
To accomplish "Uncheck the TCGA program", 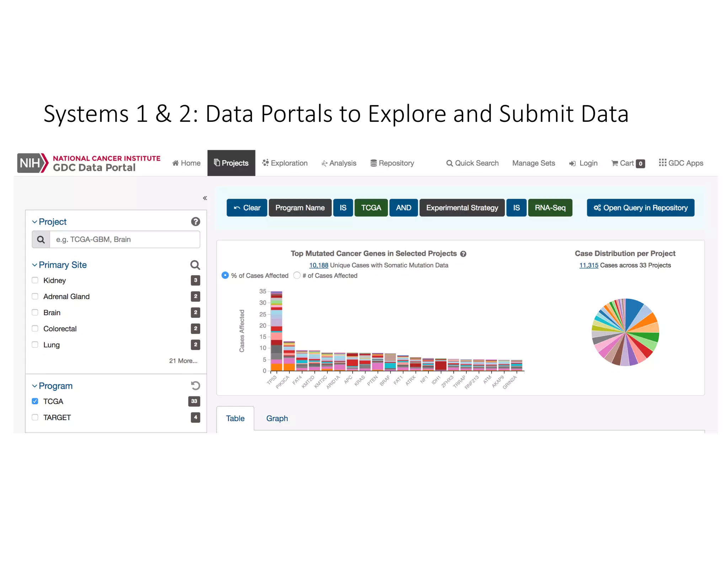I will tap(35, 401).
